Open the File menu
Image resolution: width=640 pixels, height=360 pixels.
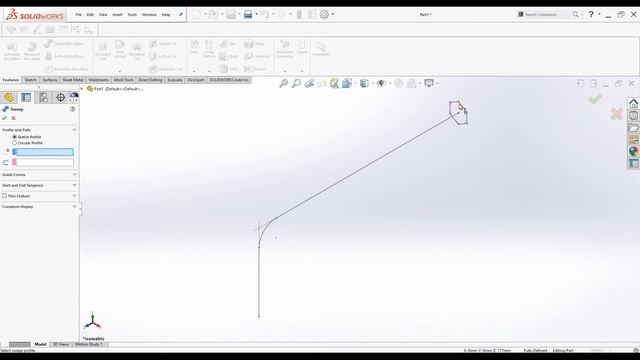coord(78,15)
